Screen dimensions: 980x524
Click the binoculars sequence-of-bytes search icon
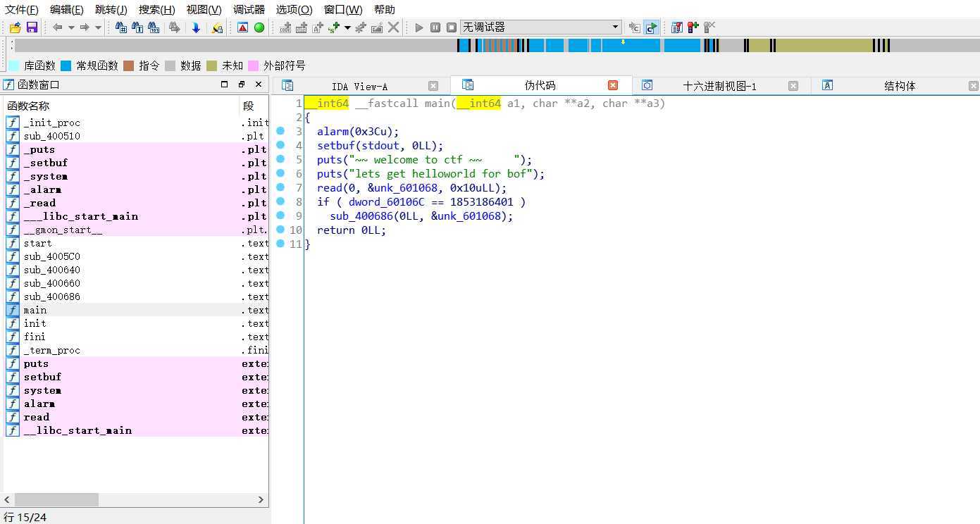click(x=154, y=27)
